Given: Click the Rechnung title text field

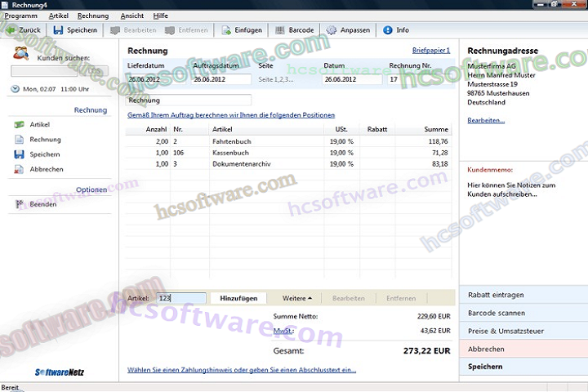Looking at the screenshot, I should pos(189,100).
